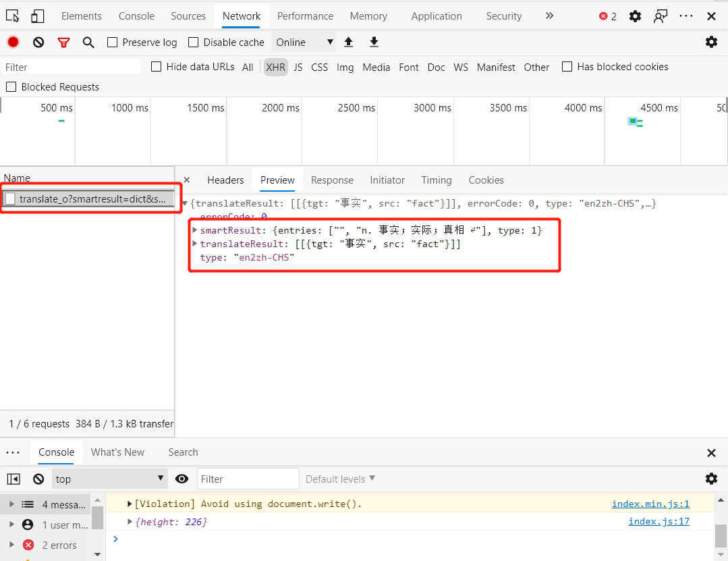
Task: Stop recording network log red button
Action: click(13, 43)
